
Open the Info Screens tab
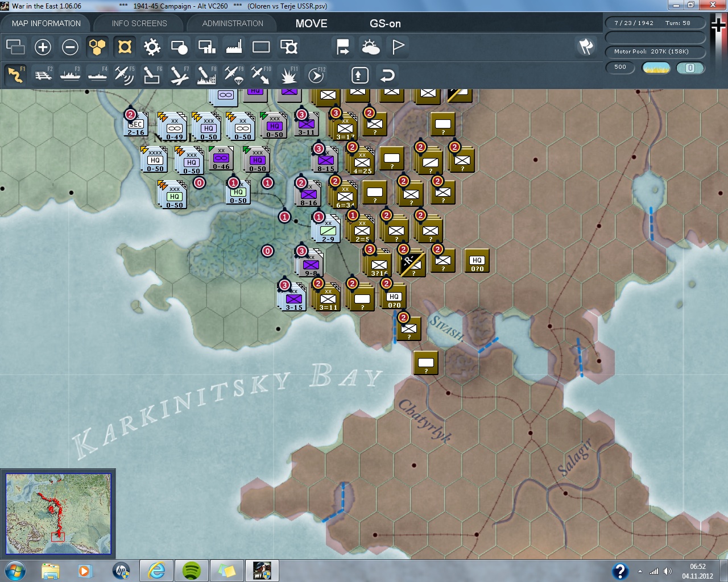[139, 23]
